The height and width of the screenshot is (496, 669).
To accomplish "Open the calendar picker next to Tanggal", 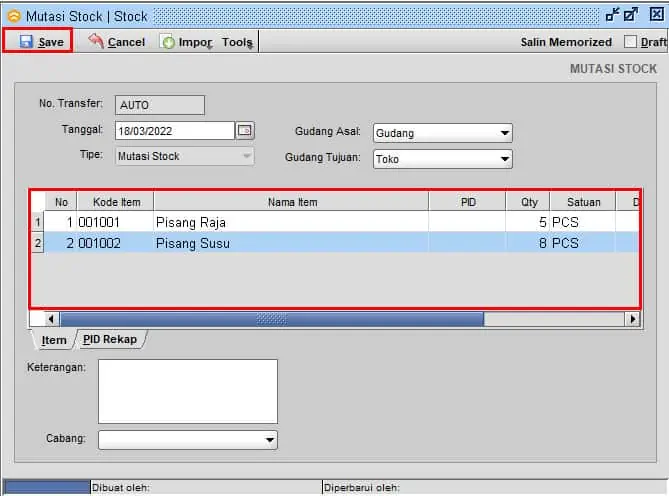I will coord(245,130).
